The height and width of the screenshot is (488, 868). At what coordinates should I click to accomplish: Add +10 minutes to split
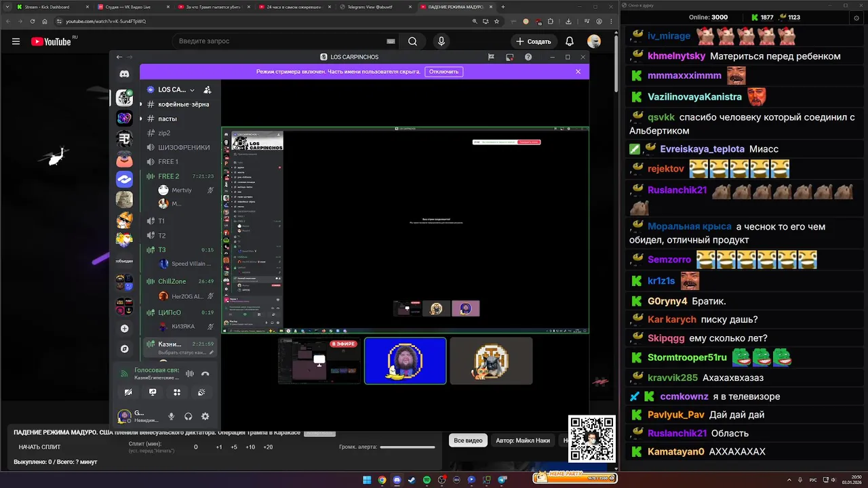click(250, 447)
